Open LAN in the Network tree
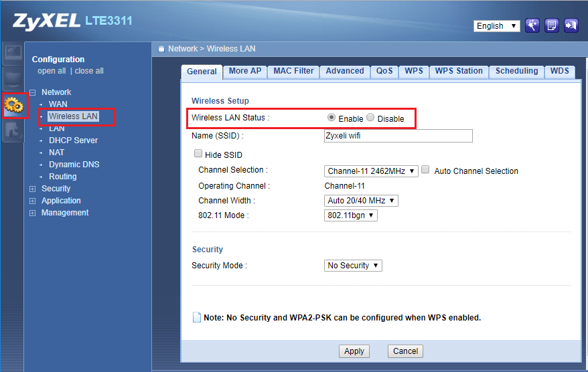This screenshot has height=372, width=588. click(57, 128)
